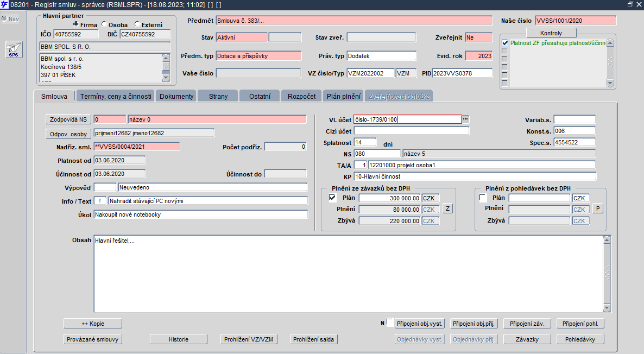Toggle the N checkbox near Připojení obj.vyst.

(390, 321)
